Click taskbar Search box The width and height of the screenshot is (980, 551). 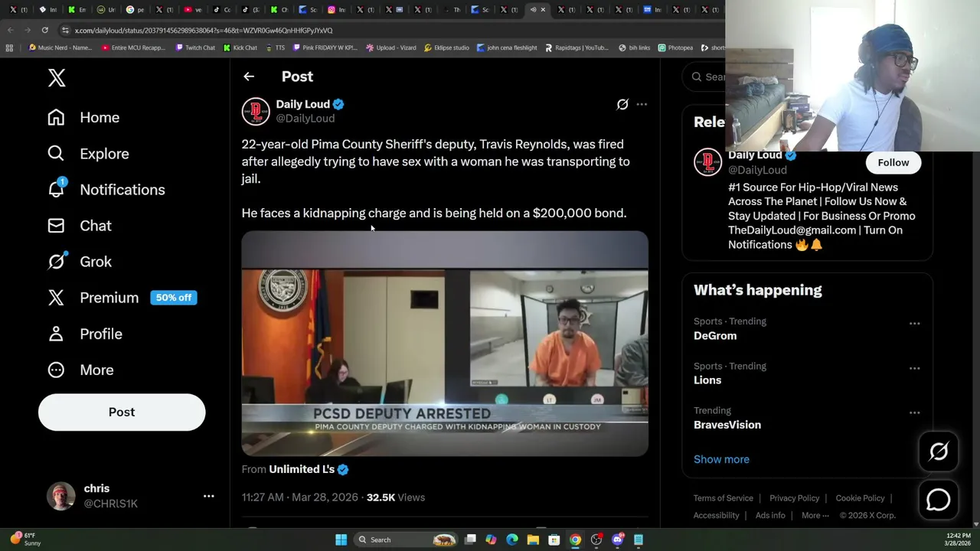406,540
